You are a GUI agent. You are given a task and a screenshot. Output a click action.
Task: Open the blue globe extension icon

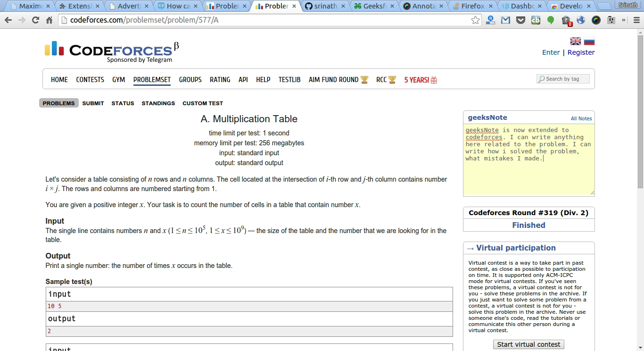[581, 20]
